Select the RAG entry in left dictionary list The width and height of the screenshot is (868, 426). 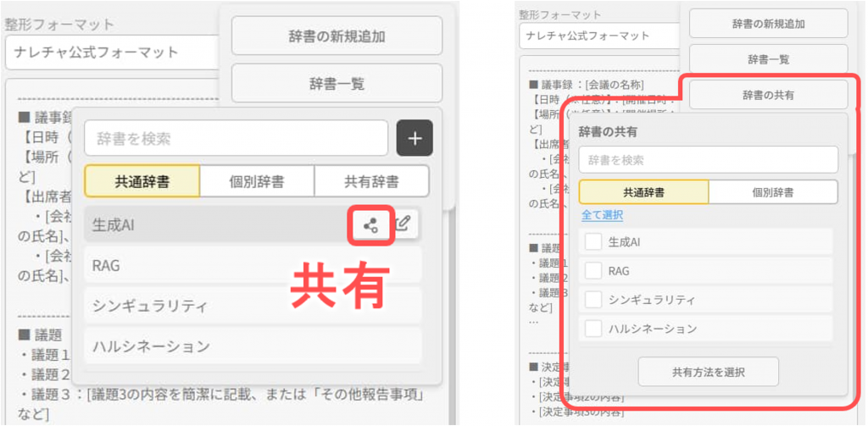click(254, 266)
